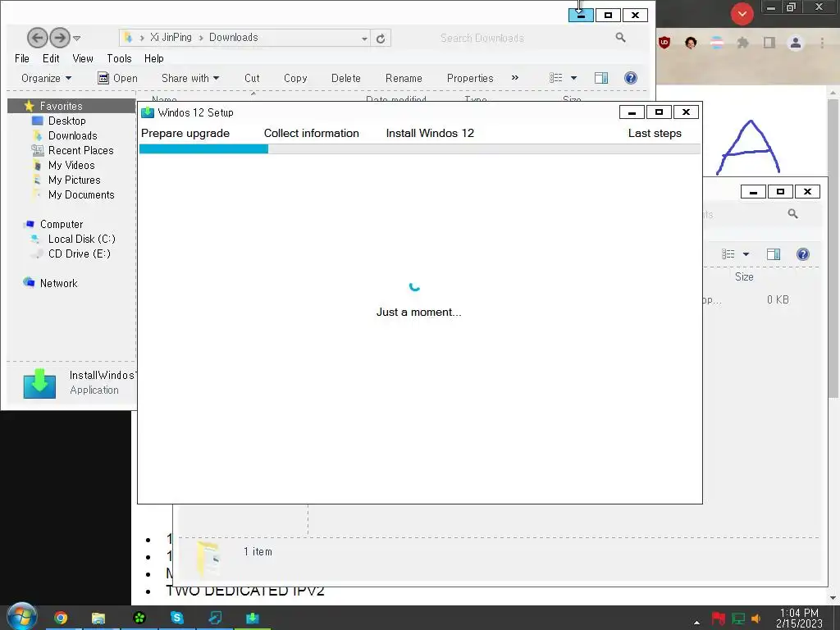This screenshot has width=840, height=630.
Task: Click Copy in the explorer toolbar
Action: (x=295, y=78)
